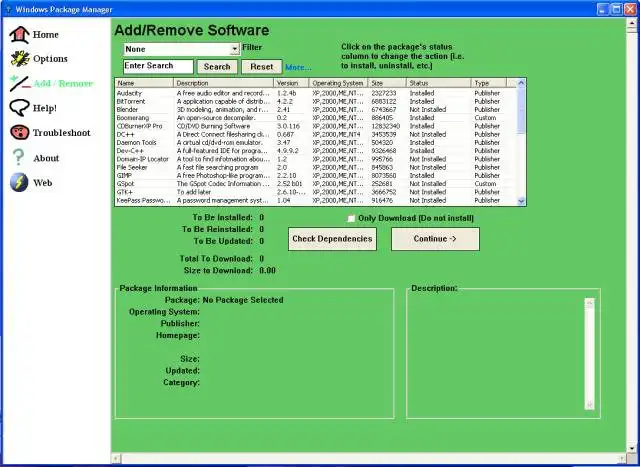The height and width of the screenshot is (467, 640).
Task: Click DC++ Not Installed status cell
Action: 428,134
